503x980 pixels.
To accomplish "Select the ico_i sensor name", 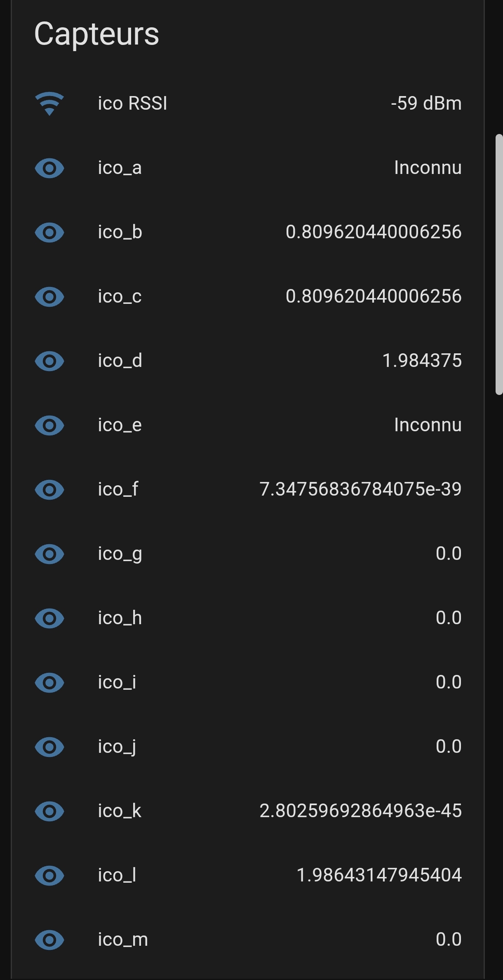I will point(117,682).
